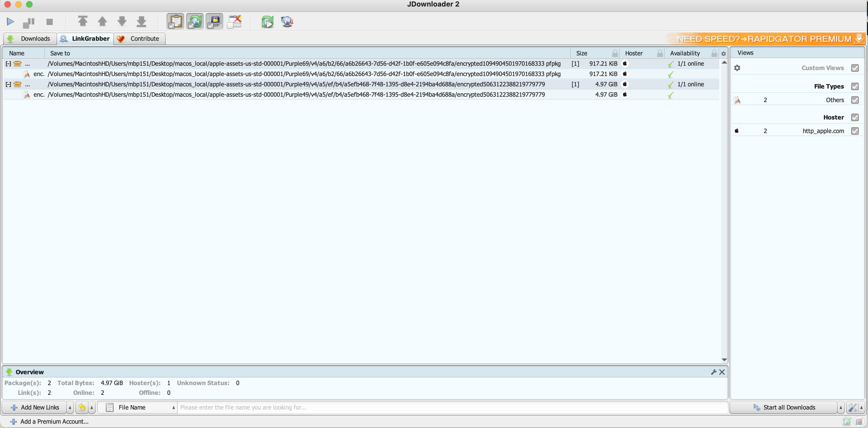Toggle the Auto Reconnect toolbar icon
This screenshot has width=868, height=428.
[x=195, y=21]
